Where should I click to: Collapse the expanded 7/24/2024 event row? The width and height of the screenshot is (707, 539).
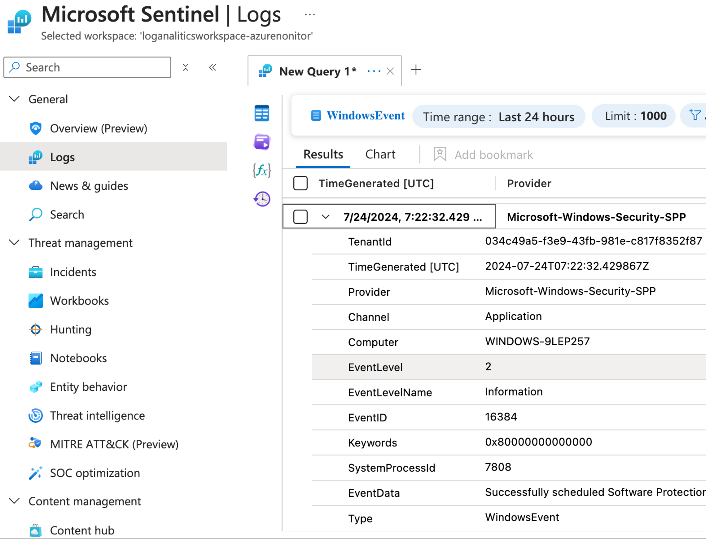coord(325,217)
